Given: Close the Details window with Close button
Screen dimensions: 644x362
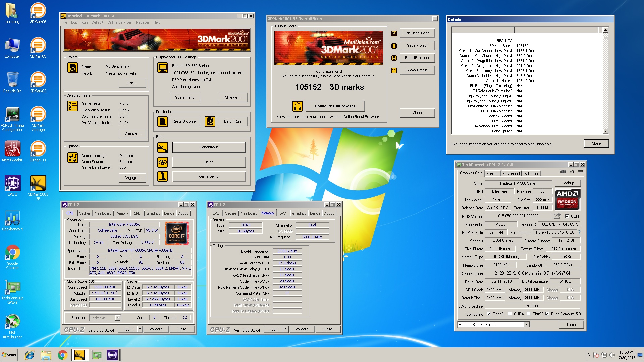Looking at the screenshot, I should click(596, 143).
